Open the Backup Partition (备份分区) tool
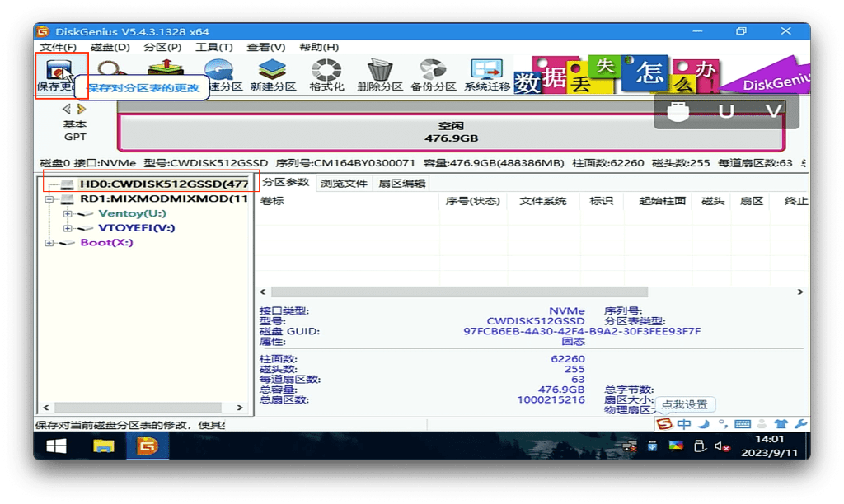844x504 pixels. coord(434,74)
